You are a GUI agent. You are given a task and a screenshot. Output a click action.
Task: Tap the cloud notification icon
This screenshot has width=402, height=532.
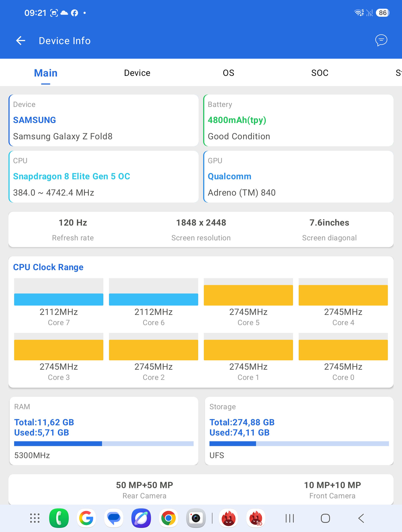[64, 13]
